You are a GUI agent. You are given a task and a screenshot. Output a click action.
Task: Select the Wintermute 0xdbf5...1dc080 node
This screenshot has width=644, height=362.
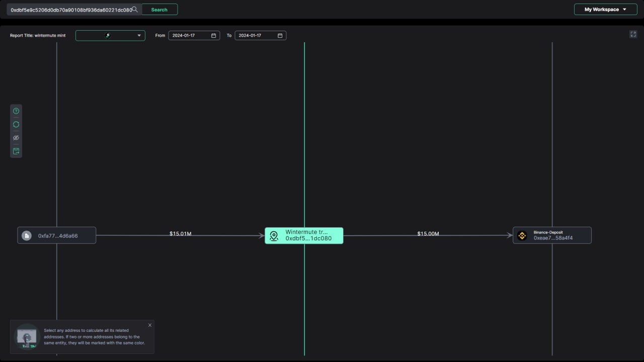(304, 235)
